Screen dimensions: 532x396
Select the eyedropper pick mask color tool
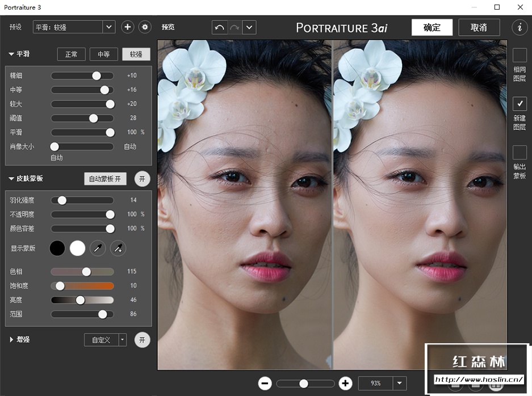coord(98,248)
